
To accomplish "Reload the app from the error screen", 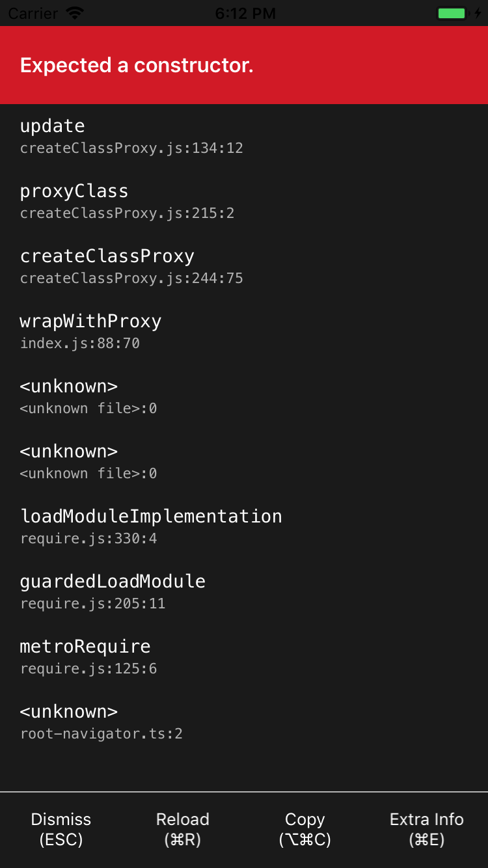I will [182, 829].
